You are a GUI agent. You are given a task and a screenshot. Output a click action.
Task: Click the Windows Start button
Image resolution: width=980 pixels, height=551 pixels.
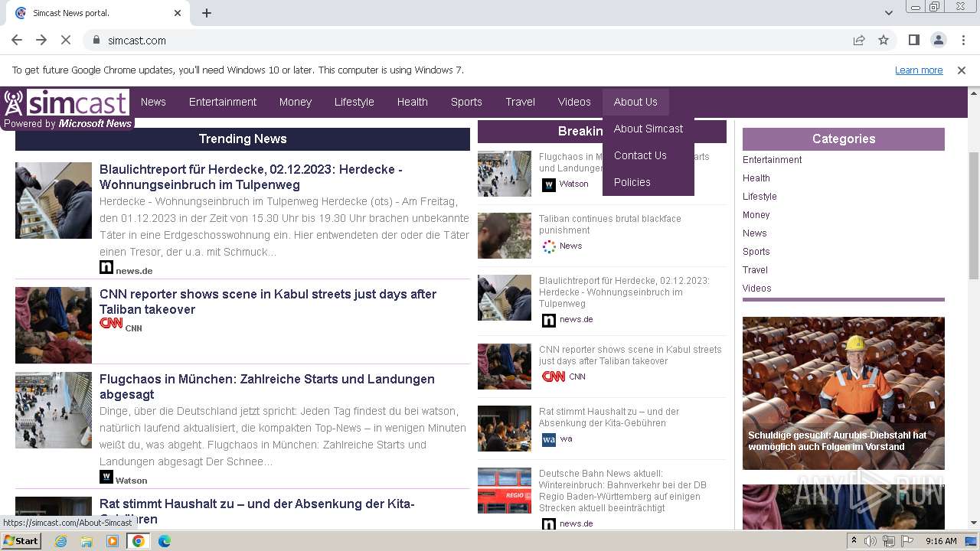point(21,541)
